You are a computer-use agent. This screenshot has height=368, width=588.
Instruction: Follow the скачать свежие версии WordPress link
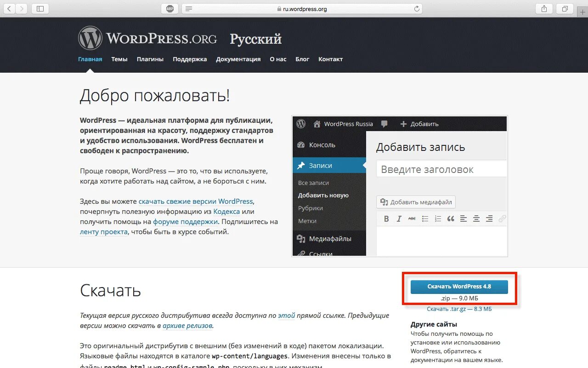(196, 201)
